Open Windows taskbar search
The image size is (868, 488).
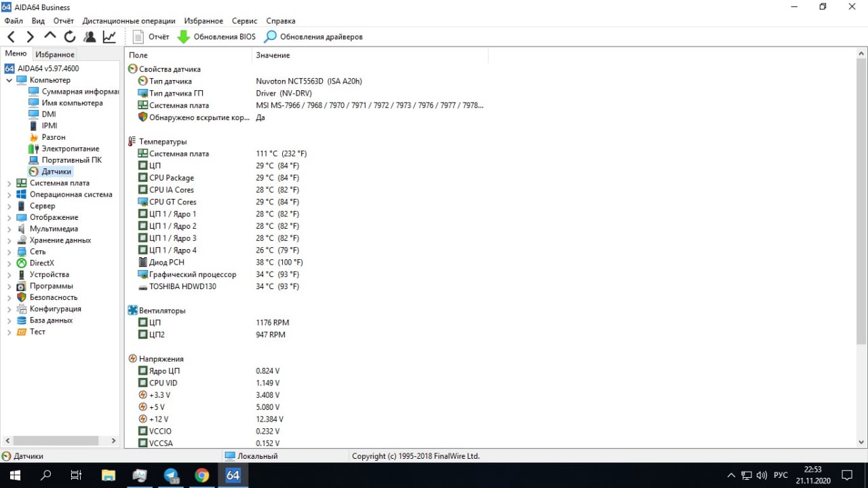(x=45, y=475)
